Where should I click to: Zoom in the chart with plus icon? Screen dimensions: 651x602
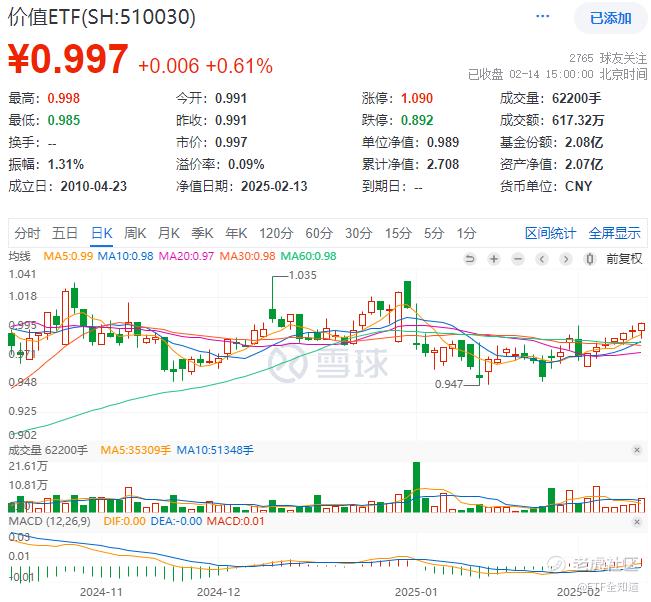tap(494, 259)
